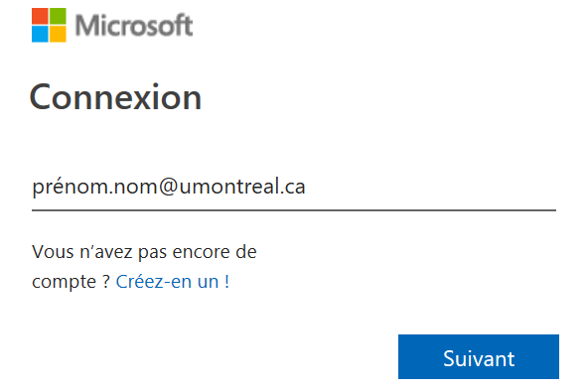The height and width of the screenshot is (391, 588).
Task: Open the "Créez-en un !" link
Action: click(173, 282)
